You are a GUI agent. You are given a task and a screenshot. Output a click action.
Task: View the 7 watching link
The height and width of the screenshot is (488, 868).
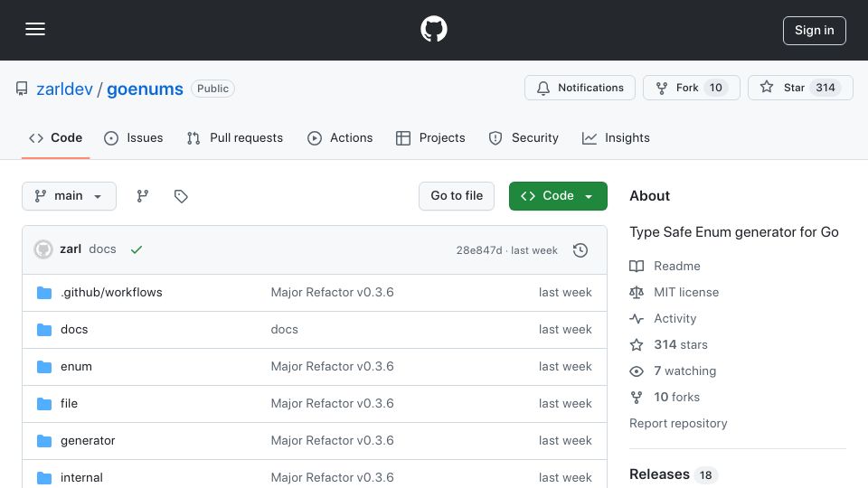click(x=673, y=371)
